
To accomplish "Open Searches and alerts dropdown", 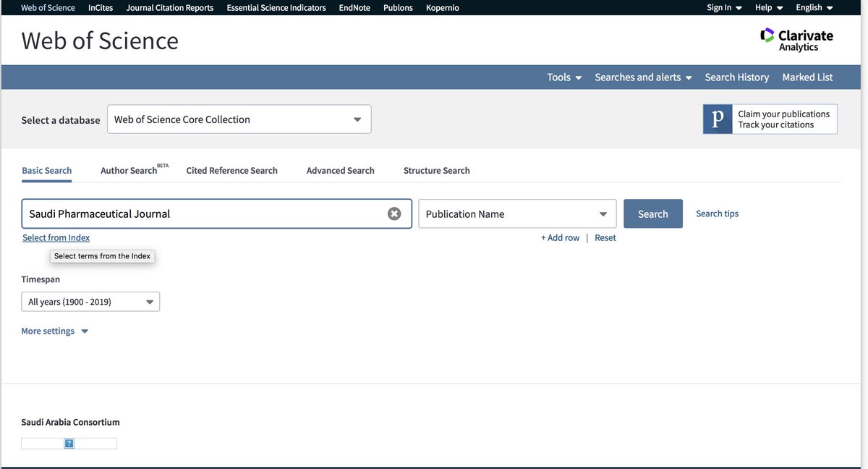I will coord(643,77).
